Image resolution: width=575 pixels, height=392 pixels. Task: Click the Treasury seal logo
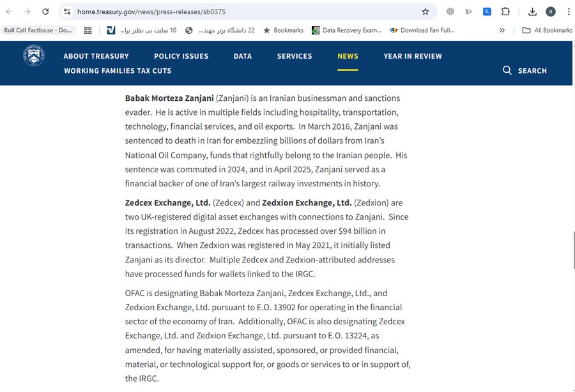click(34, 56)
